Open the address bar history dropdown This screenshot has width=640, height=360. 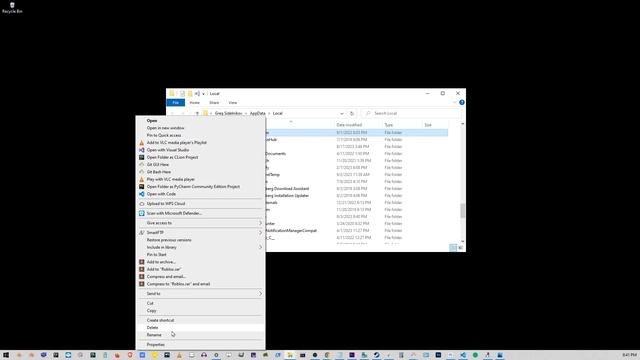[342, 113]
